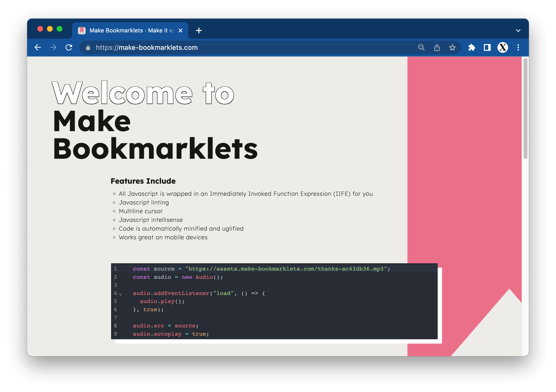Click the make-bookmarklets.com address field
The image size is (556, 392).
pyautogui.click(x=218, y=47)
